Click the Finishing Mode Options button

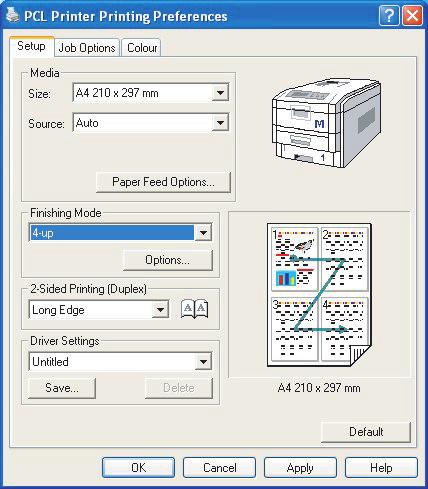click(x=167, y=260)
